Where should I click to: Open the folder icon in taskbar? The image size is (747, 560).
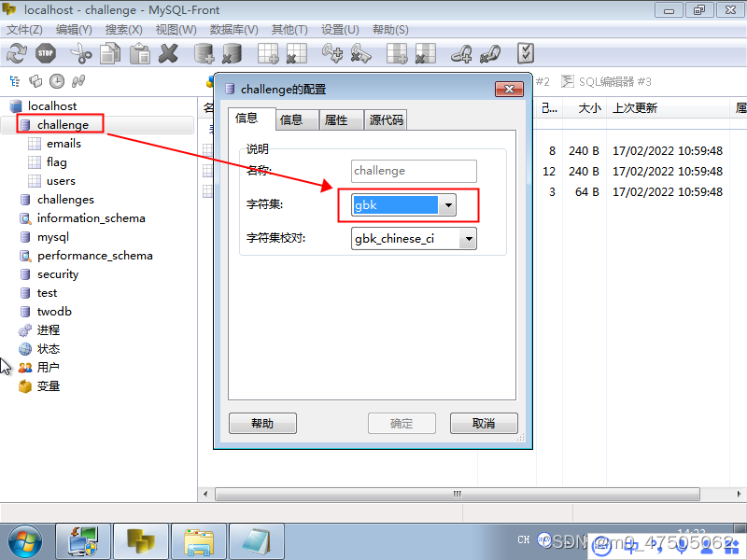pos(199,542)
